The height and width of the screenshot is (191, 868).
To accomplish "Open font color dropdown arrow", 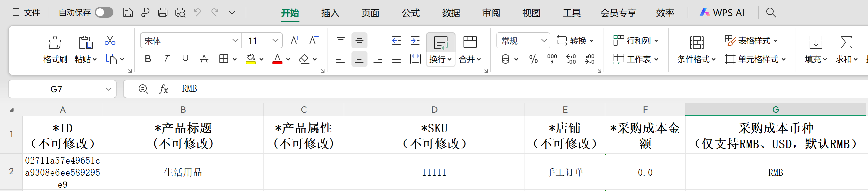I will 288,59.
